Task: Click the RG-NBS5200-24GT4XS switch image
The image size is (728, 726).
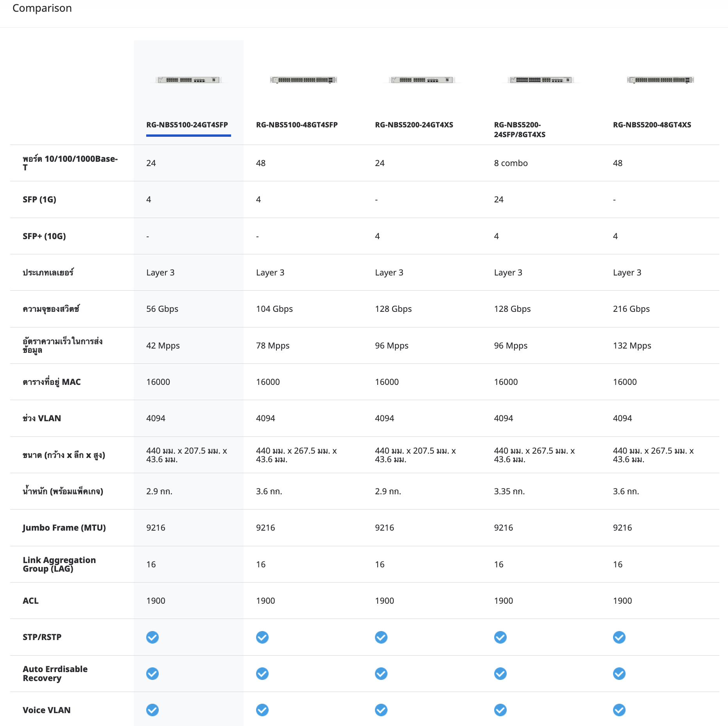Action: click(x=422, y=80)
